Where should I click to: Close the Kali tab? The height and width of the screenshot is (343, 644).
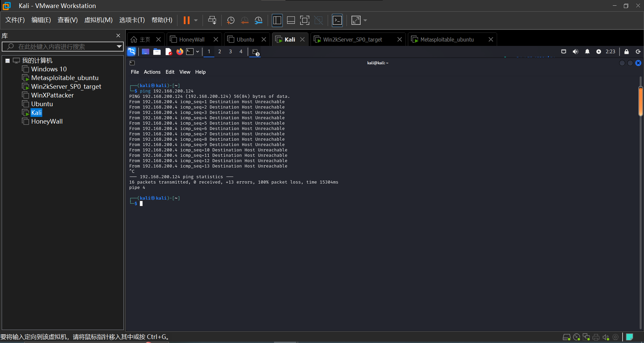coord(302,40)
